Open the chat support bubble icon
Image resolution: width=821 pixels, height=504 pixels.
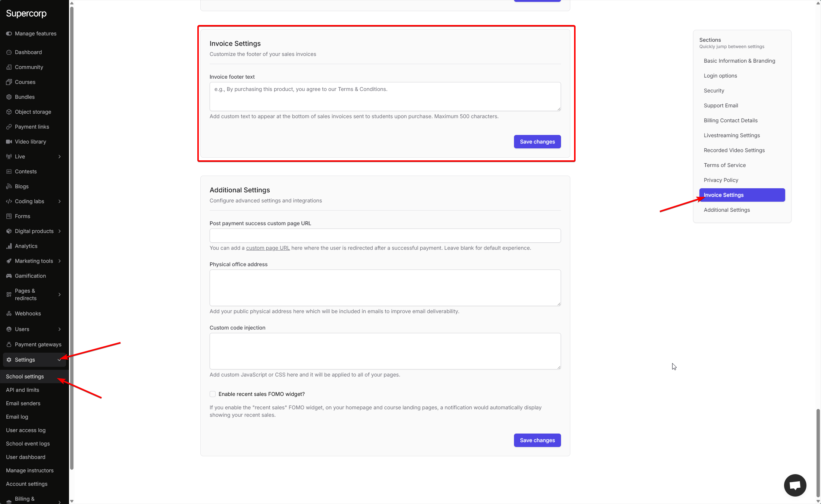pyautogui.click(x=795, y=485)
